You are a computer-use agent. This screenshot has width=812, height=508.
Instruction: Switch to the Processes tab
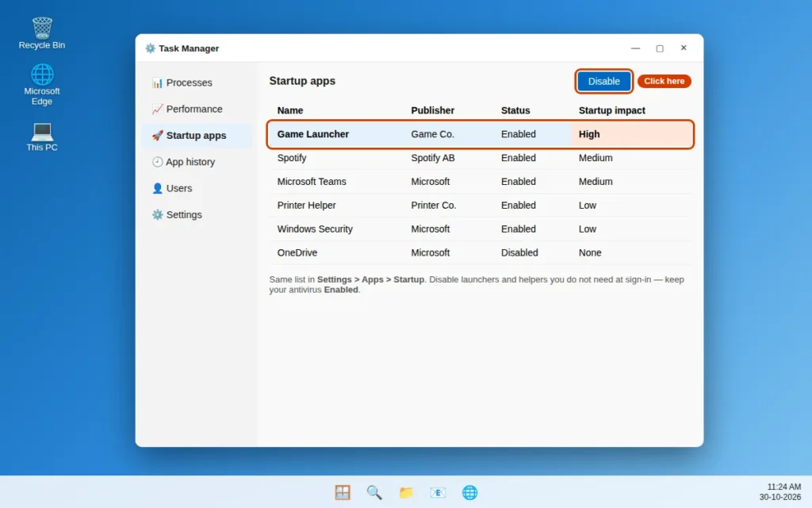point(197,83)
